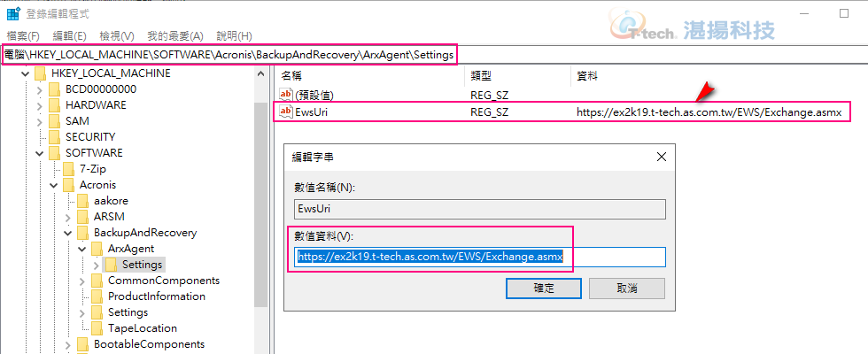Select the TapeLocation key label
The width and height of the screenshot is (868, 354).
(x=143, y=328)
